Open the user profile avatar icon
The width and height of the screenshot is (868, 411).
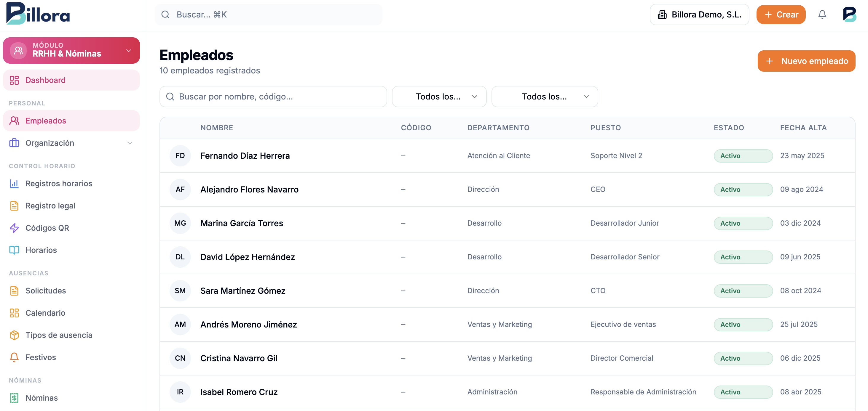849,15
